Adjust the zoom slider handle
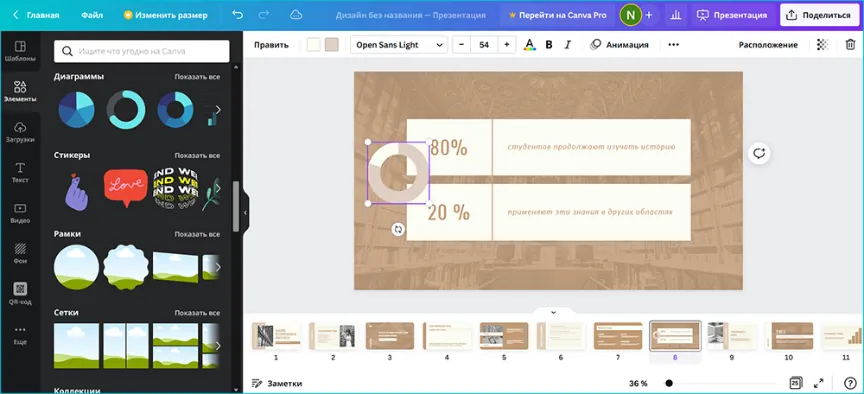Image resolution: width=864 pixels, height=394 pixels. (668, 383)
